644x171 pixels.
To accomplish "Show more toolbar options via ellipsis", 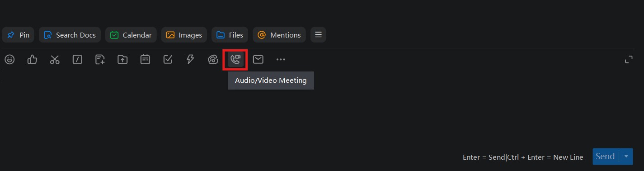I will 281,59.
